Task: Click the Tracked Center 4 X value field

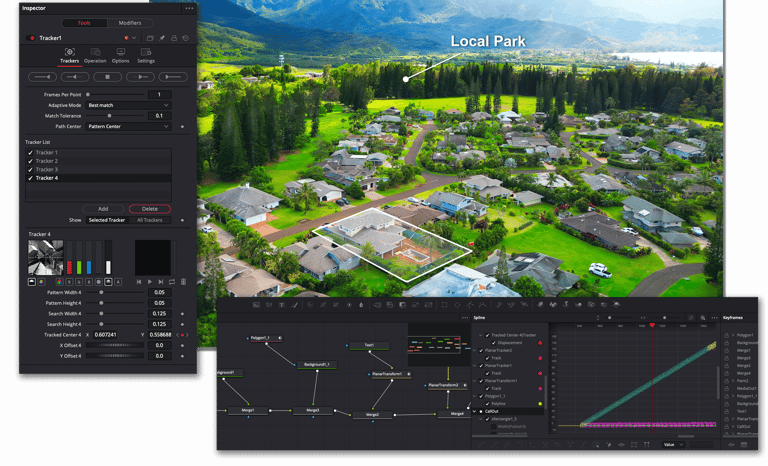Action: pos(106,335)
